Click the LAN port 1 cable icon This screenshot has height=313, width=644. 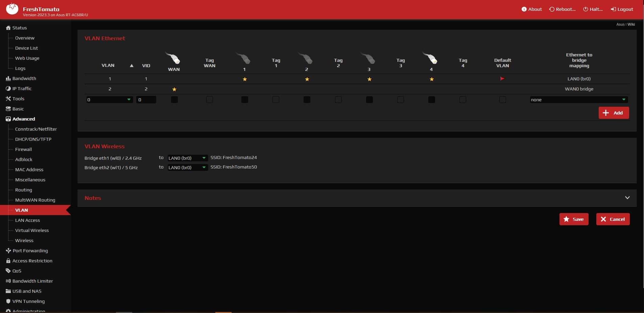(x=243, y=58)
